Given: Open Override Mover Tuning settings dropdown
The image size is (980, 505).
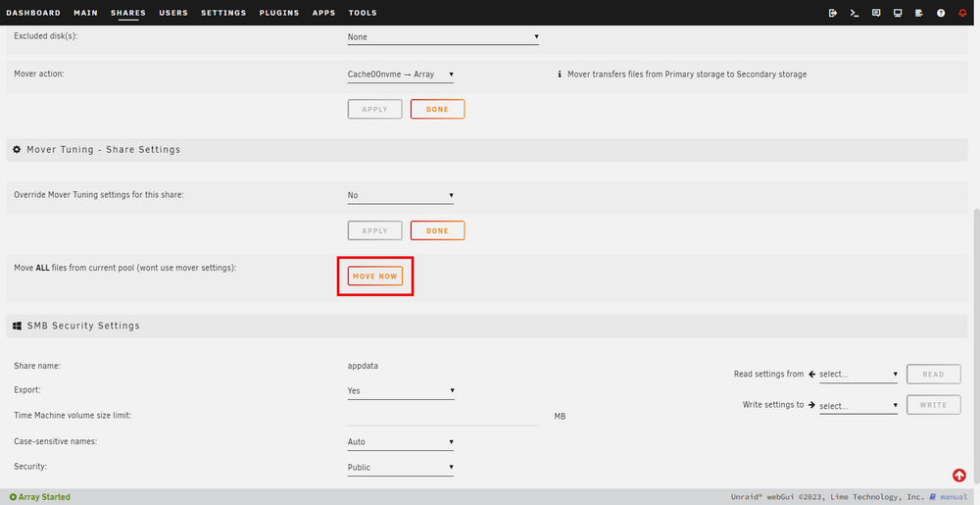Looking at the screenshot, I should click(401, 195).
